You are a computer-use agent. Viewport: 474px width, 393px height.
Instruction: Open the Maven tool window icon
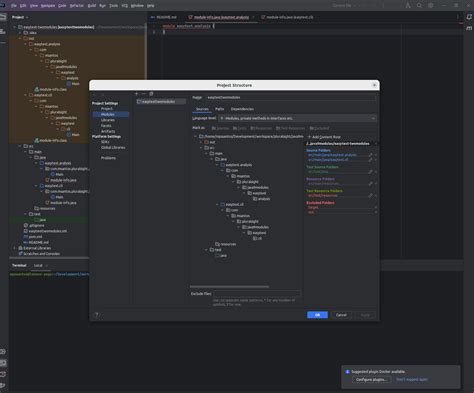469,28
